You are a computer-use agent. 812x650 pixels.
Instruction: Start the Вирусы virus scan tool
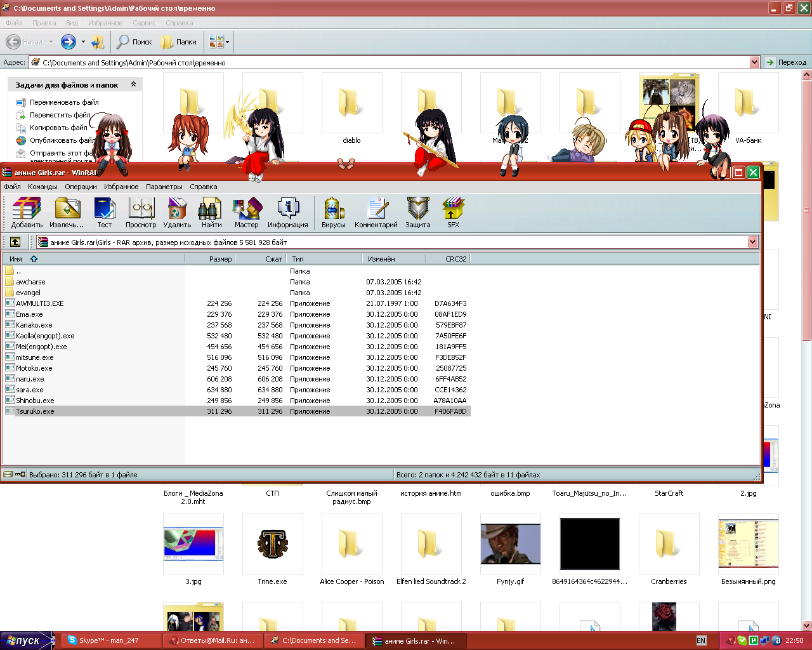[334, 212]
